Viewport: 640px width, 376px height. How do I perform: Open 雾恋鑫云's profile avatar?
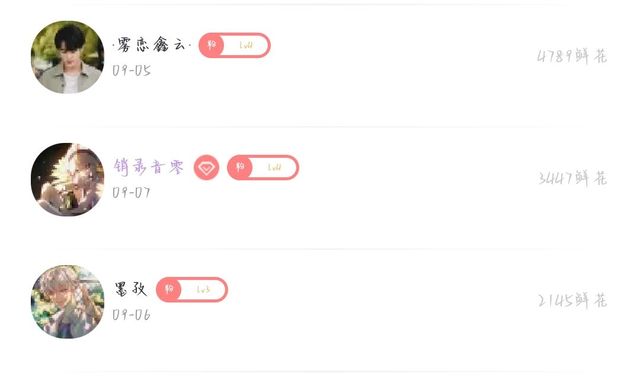point(67,57)
